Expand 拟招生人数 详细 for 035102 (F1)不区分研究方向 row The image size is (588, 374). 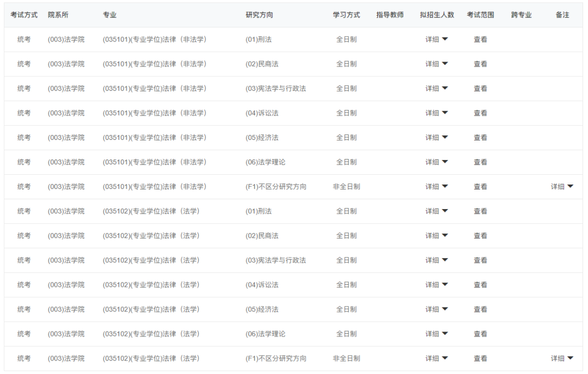[x=437, y=358]
